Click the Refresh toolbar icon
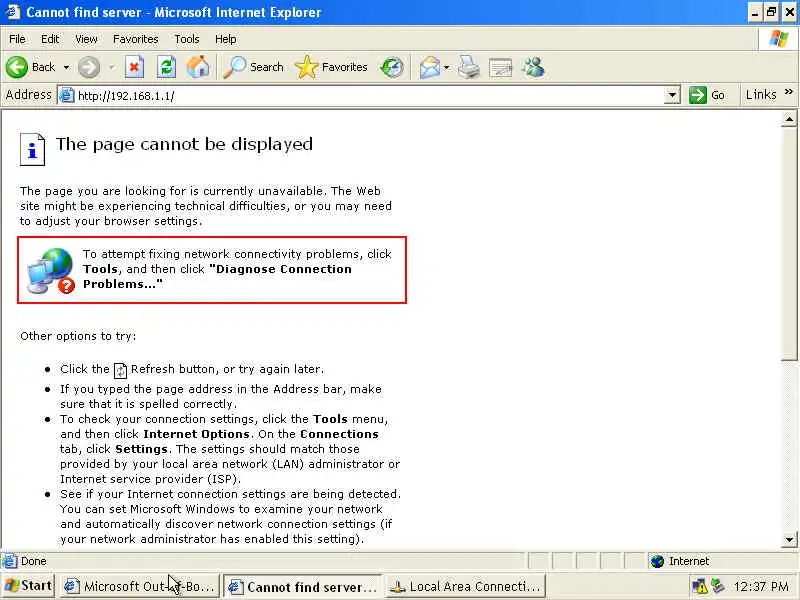The height and width of the screenshot is (600, 800). coord(166,67)
